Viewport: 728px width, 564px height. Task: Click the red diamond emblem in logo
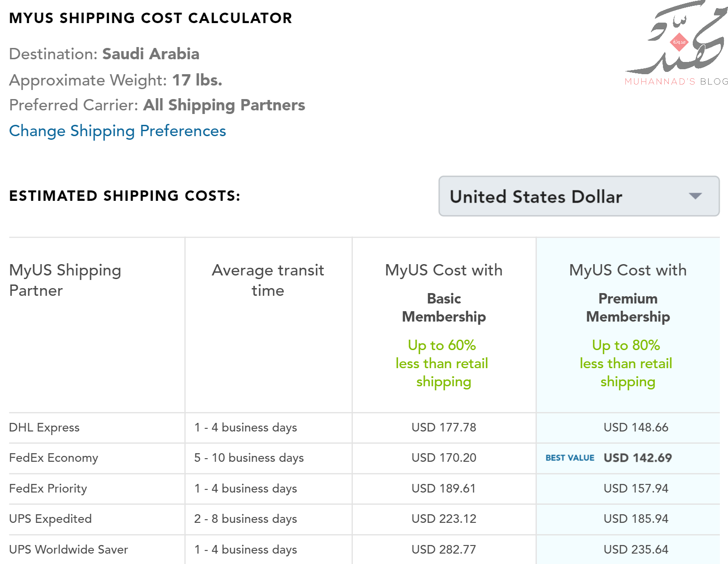coord(679,42)
